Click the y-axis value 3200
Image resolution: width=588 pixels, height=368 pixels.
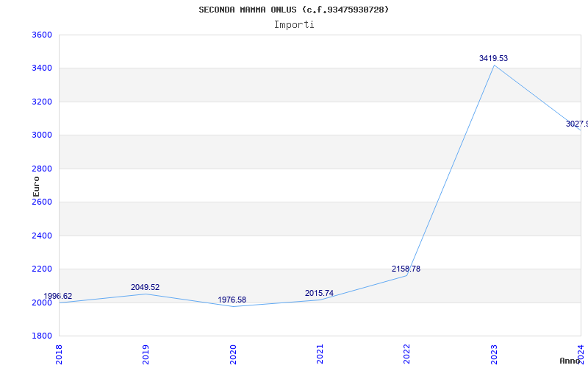42,102
